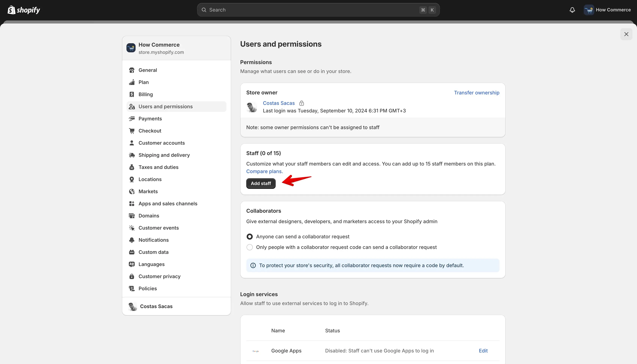Image resolution: width=637 pixels, height=364 pixels.
Task: Go to the Markets settings page
Action: point(177,191)
